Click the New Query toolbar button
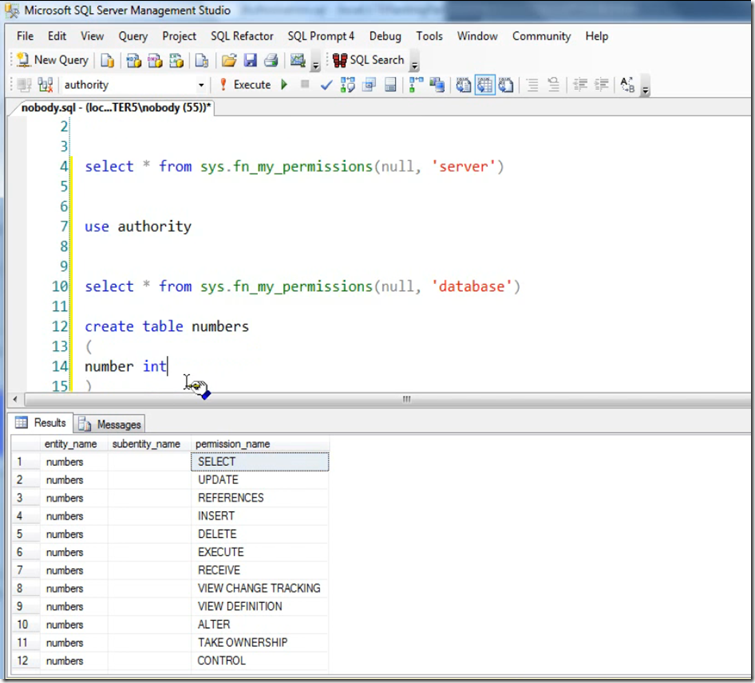This screenshot has height=683, width=755. coord(52,60)
